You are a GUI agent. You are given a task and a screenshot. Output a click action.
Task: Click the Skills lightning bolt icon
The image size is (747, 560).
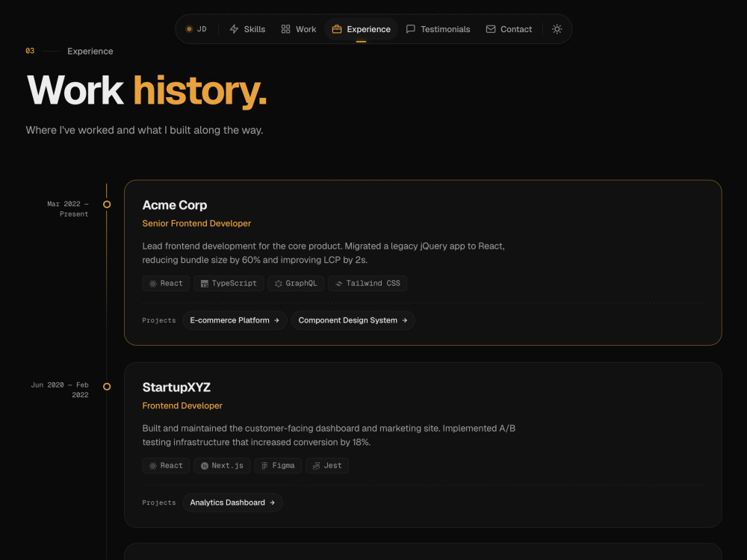[x=234, y=29]
